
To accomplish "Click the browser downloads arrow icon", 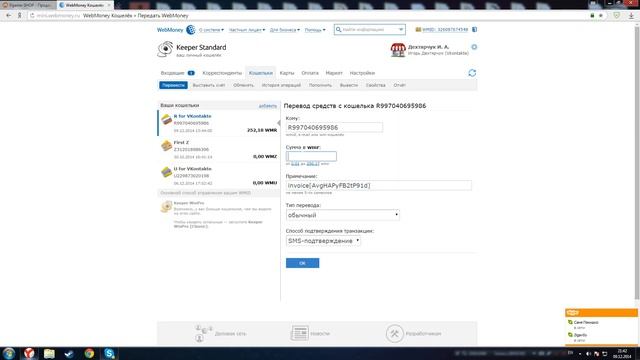I will [631, 16].
